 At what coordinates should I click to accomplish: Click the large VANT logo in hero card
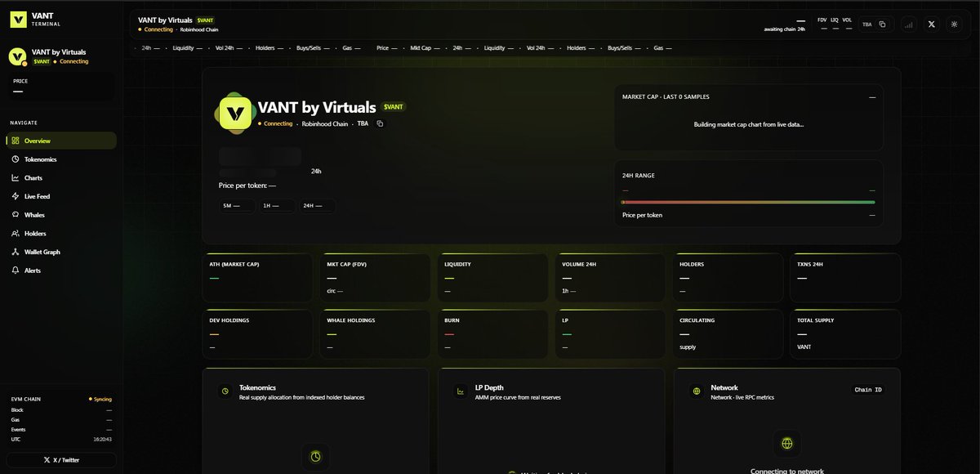point(237,112)
